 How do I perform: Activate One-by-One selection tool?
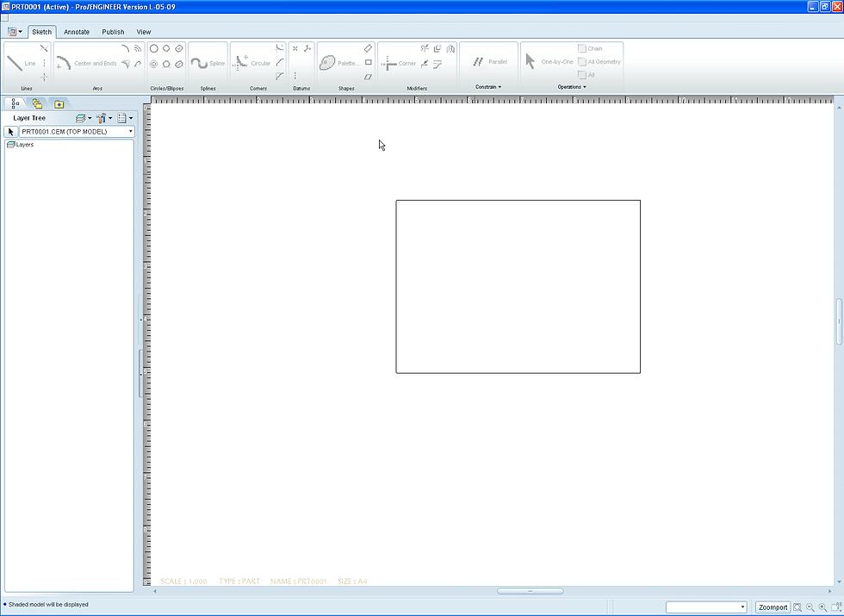point(549,61)
